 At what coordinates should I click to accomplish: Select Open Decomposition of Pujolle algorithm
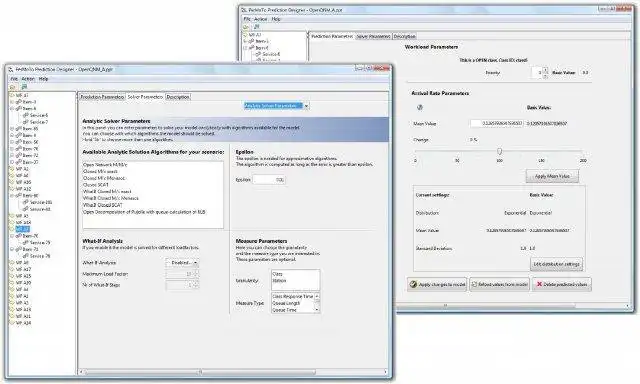(x=144, y=212)
